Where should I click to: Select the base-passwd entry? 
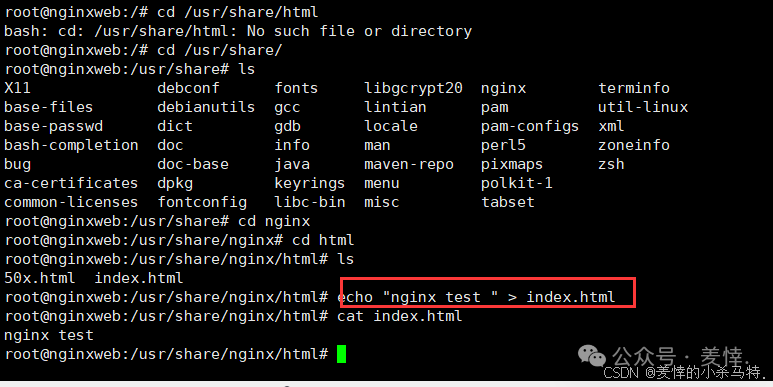click(x=53, y=126)
